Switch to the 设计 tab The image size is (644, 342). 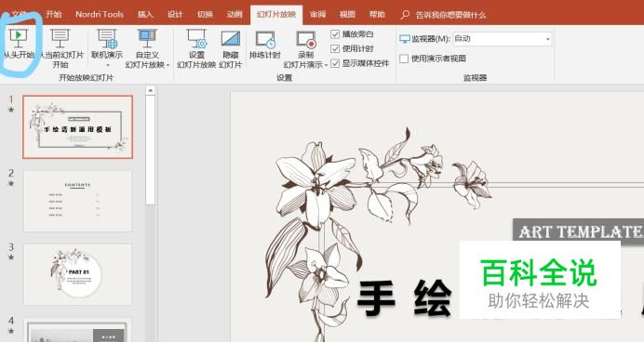[175, 14]
